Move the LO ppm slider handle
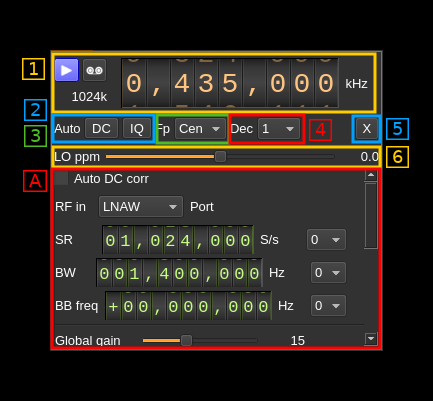433x401 pixels. (x=220, y=156)
